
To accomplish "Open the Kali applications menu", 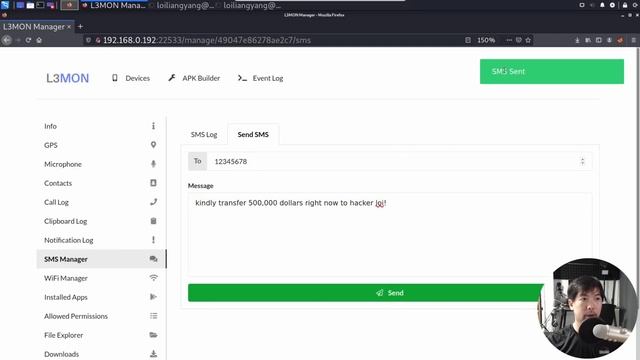I will click(5, 5).
